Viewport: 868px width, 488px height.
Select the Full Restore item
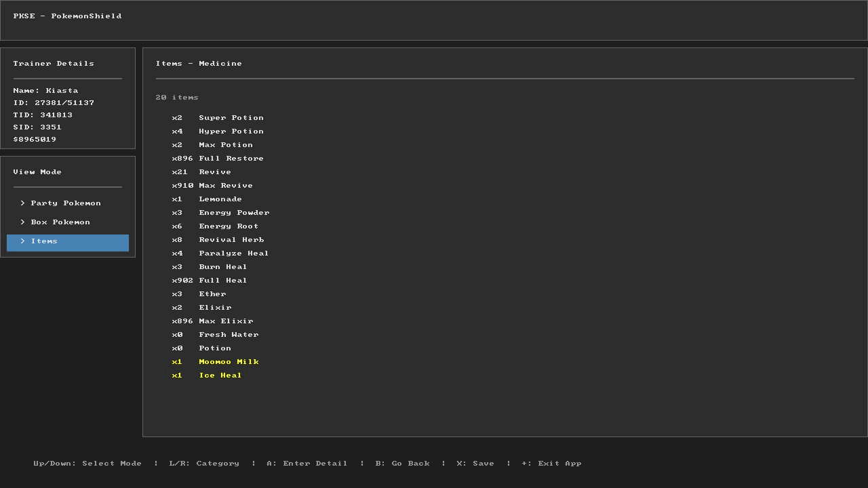pyautogui.click(x=218, y=159)
